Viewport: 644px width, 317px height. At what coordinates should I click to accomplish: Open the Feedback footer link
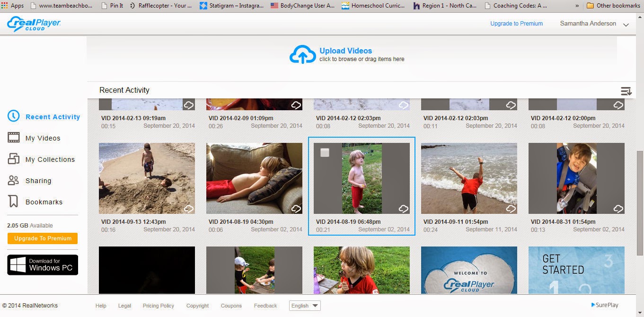coord(265,306)
